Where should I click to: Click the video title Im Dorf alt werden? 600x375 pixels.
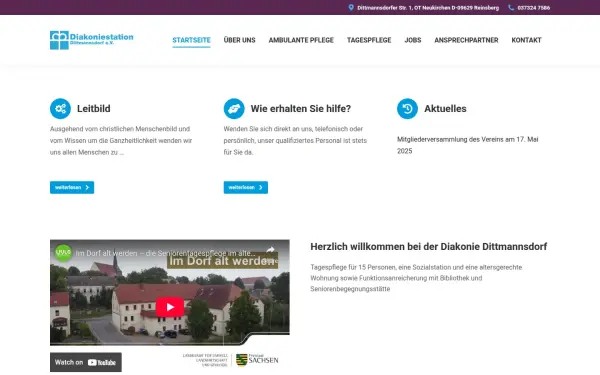[x=165, y=253]
